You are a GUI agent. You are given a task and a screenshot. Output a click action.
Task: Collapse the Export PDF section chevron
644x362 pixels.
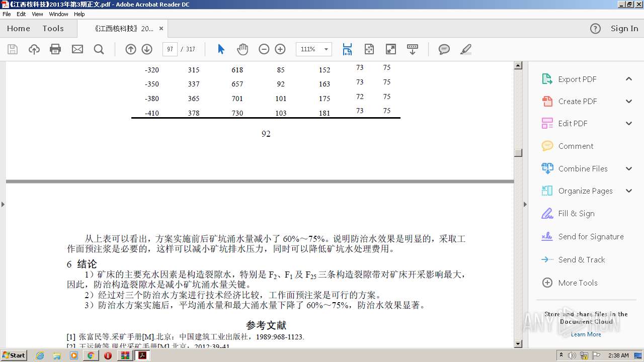tap(629, 79)
